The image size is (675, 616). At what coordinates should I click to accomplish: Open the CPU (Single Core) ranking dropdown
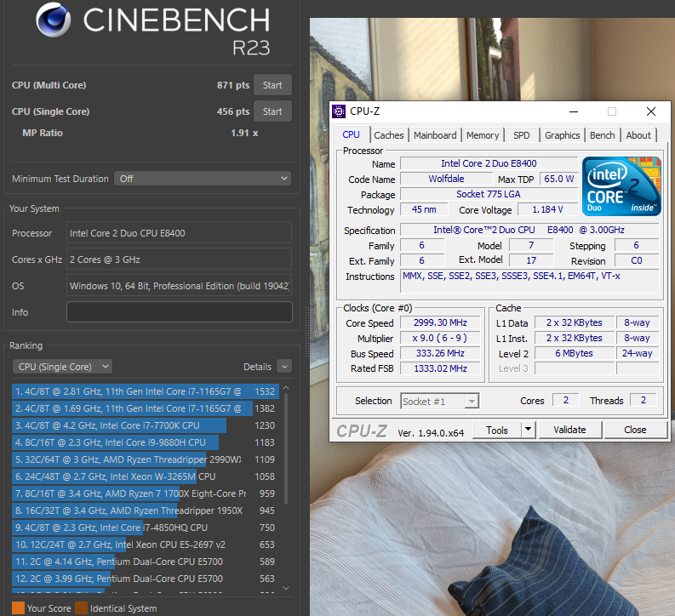pos(62,367)
